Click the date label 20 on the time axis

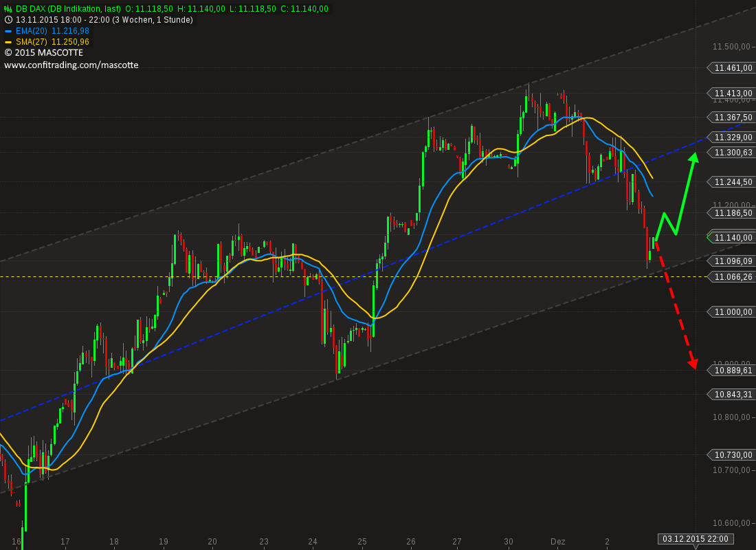pyautogui.click(x=212, y=542)
